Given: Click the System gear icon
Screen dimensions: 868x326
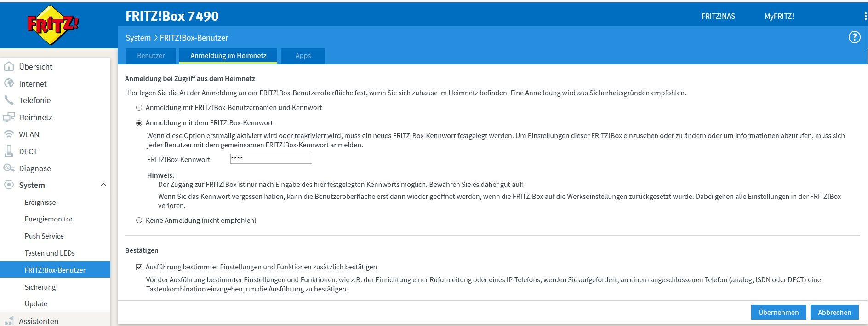Looking at the screenshot, I should click(9, 185).
